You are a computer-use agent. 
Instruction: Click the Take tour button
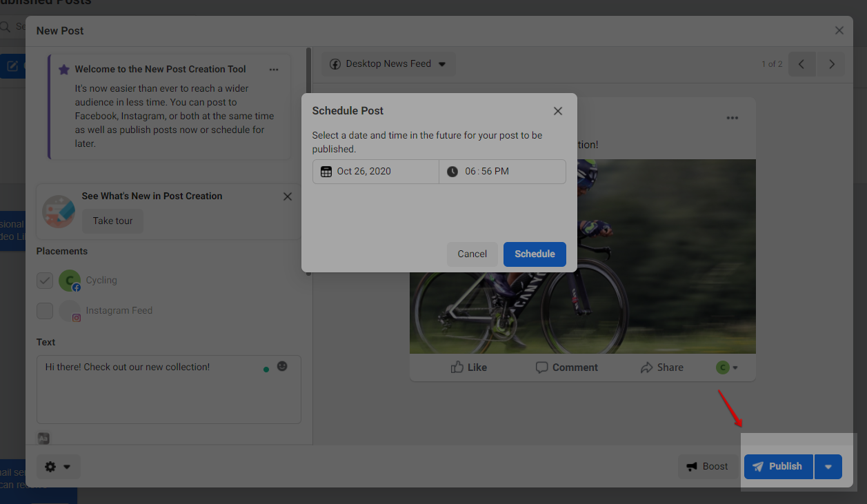coord(112,221)
